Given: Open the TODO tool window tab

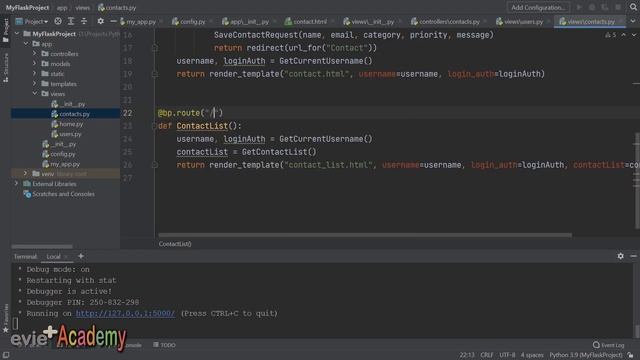Looking at the screenshot, I should coord(164,345).
